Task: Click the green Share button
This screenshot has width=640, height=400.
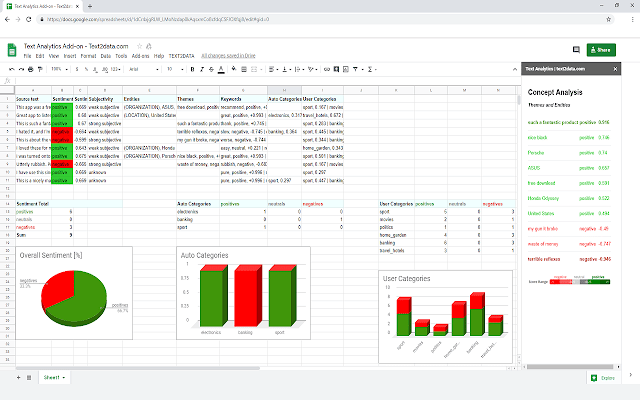Action: tap(601, 49)
